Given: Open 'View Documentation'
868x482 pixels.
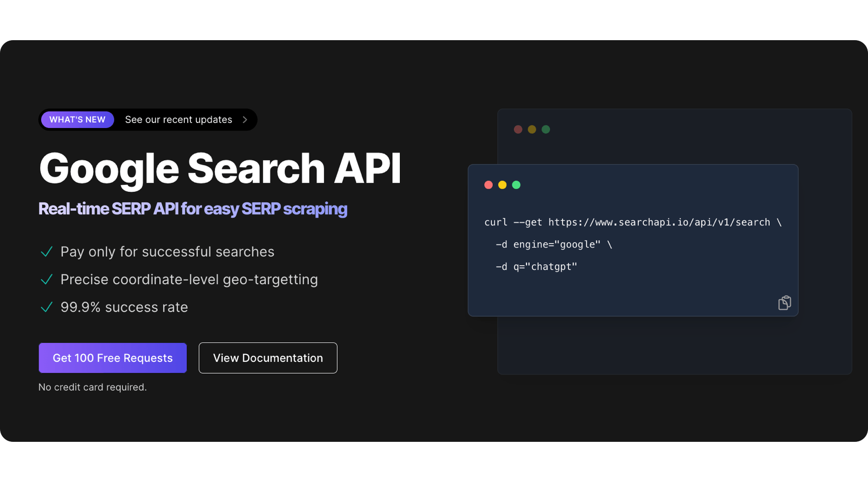Looking at the screenshot, I should click(x=268, y=357).
